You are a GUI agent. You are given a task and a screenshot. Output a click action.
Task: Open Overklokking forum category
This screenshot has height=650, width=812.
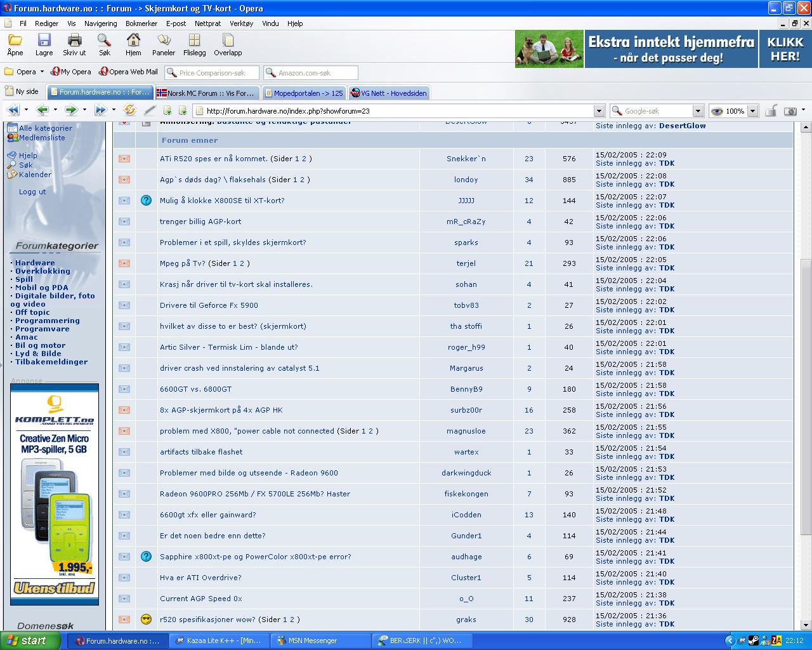(43, 271)
